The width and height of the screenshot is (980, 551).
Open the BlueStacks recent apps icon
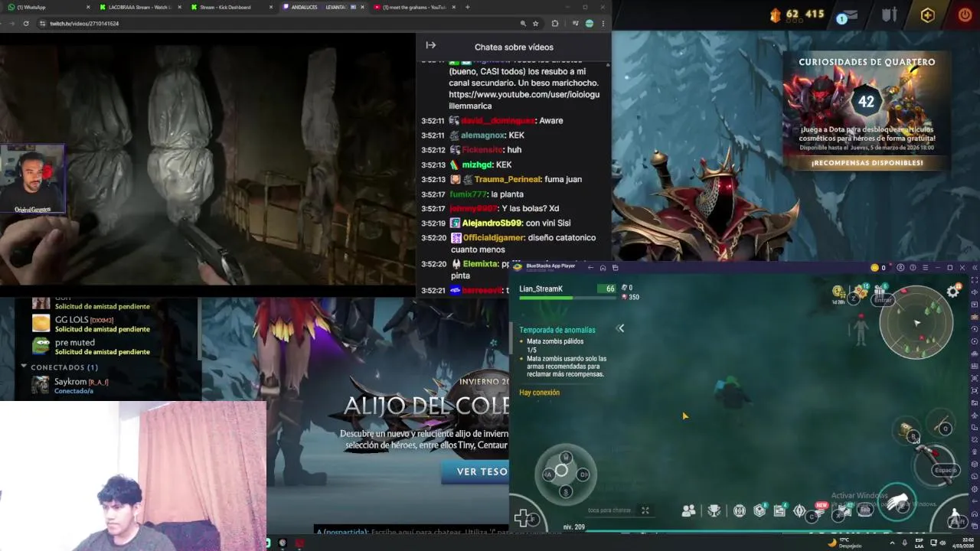pyautogui.click(x=615, y=268)
